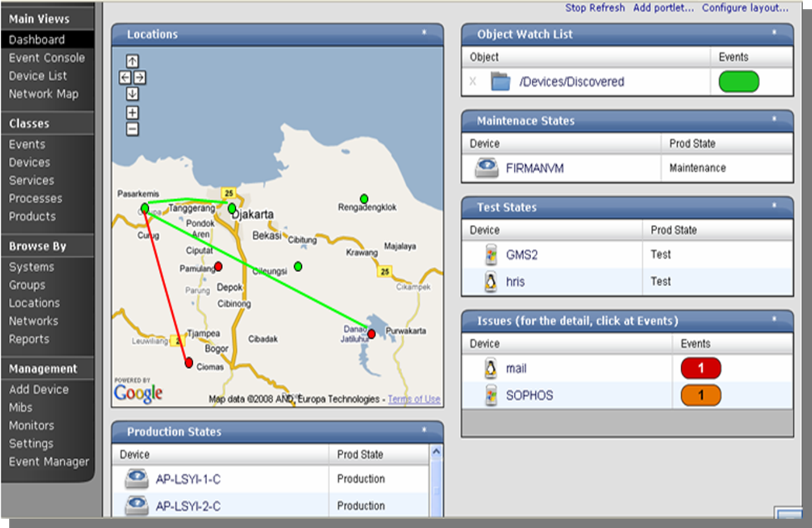
Task: Select Network Map in the sidebar
Action: click(x=43, y=94)
